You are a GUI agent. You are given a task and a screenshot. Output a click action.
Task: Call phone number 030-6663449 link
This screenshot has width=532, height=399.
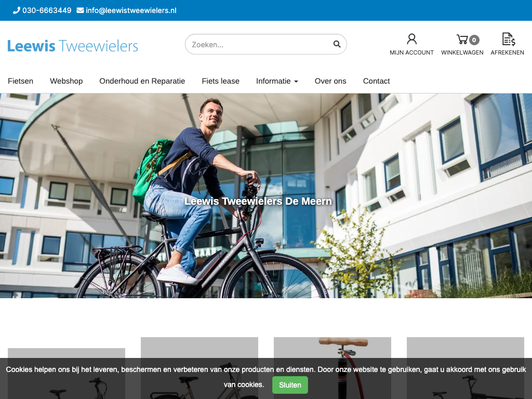47,10
